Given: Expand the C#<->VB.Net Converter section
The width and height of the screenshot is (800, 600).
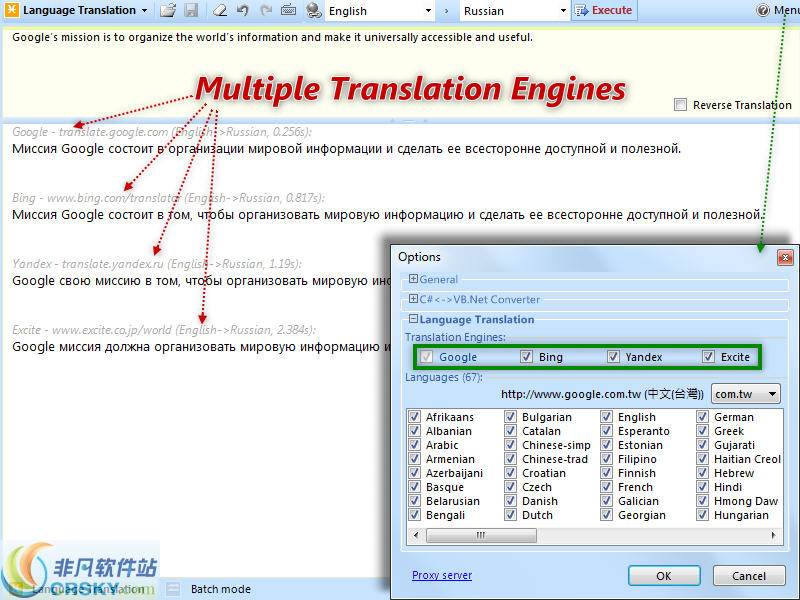Looking at the screenshot, I should click(x=413, y=299).
